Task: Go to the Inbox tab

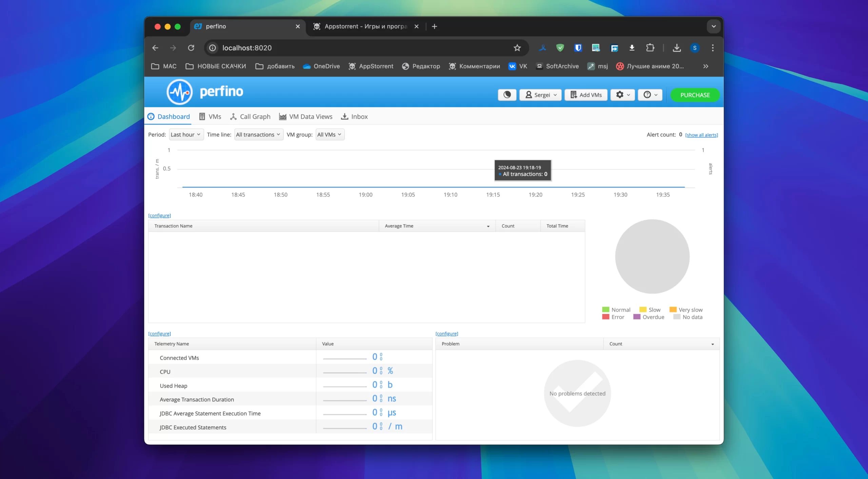Action: pyautogui.click(x=354, y=117)
